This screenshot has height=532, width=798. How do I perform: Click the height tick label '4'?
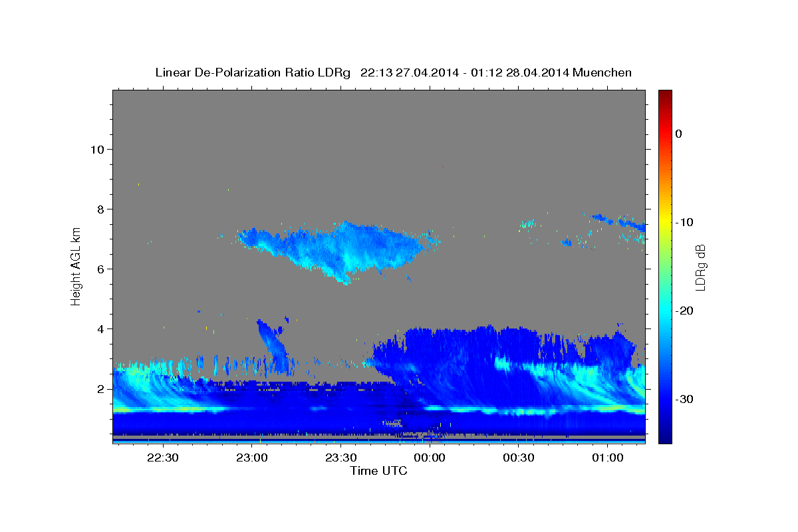(100, 329)
